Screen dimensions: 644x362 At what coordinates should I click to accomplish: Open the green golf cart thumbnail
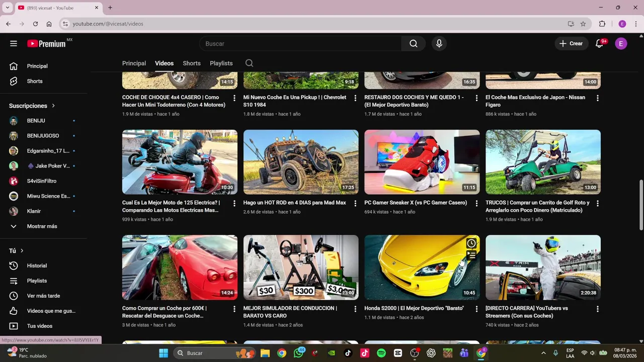(543, 162)
